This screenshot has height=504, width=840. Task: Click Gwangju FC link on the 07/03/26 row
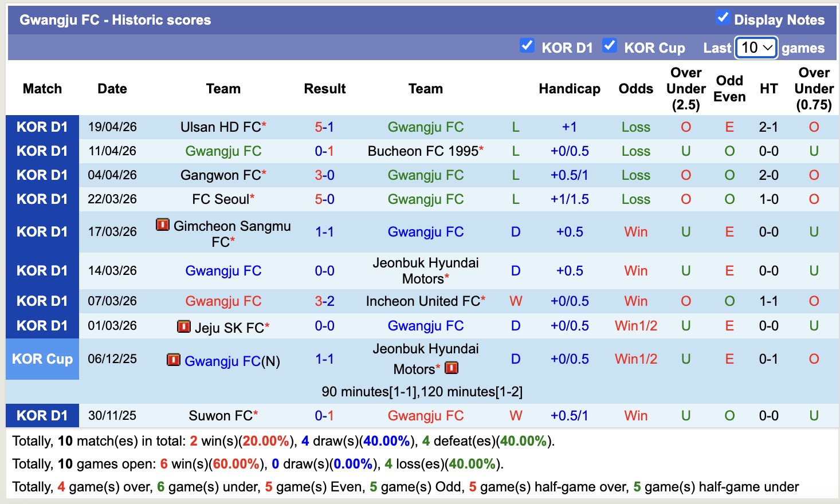pos(223,301)
